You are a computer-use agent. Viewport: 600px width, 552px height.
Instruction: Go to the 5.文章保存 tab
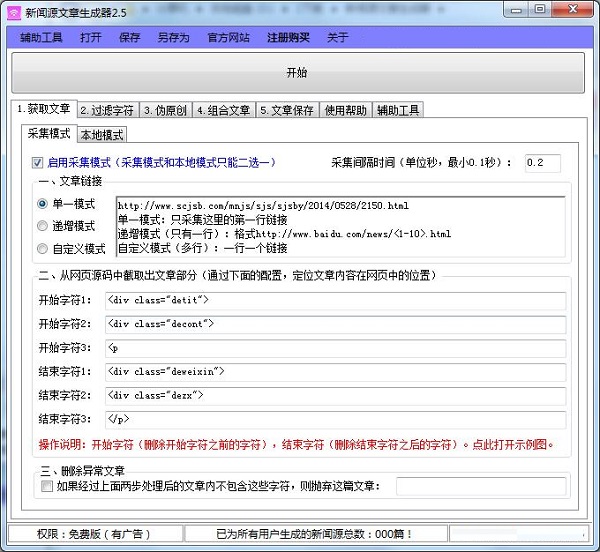pyautogui.click(x=287, y=111)
